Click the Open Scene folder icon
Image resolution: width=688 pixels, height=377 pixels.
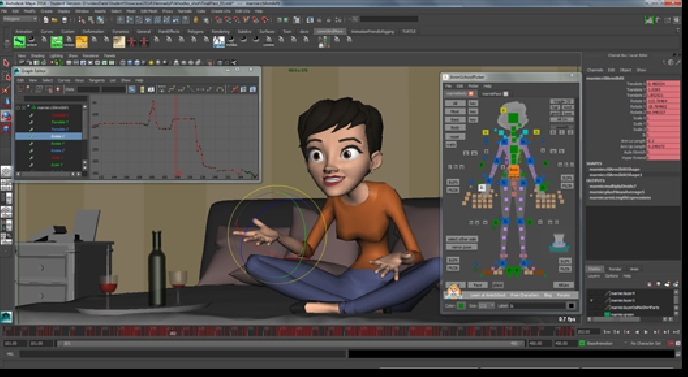pyautogui.click(x=54, y=20)
